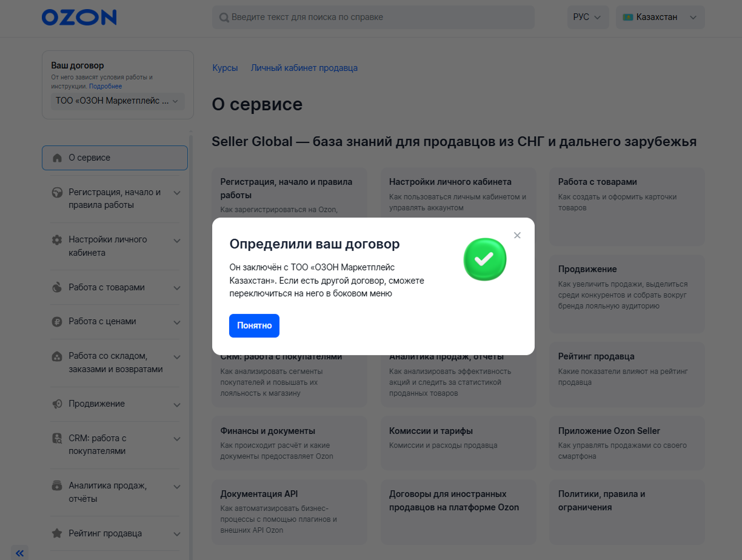The width and height of the screenshot is (742, 560).
Task: Click the megaphone icon for Продвижение
Action: coord(57,404)
